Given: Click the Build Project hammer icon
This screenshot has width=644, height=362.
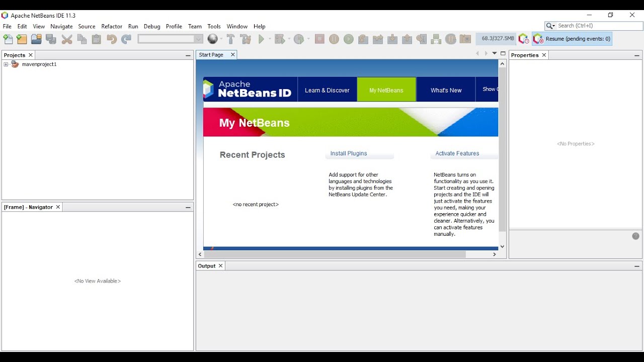Looking at the screenshot, I should tap(230, 39).
